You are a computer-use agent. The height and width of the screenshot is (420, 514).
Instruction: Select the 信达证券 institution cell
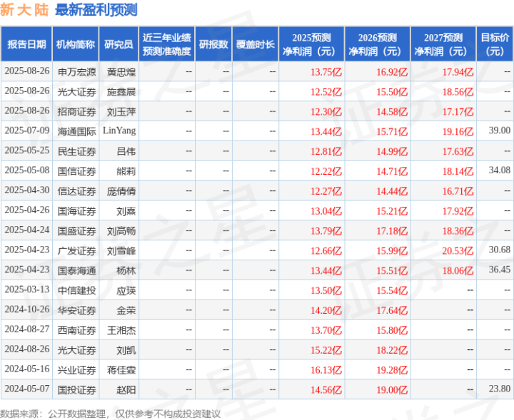coord(76,191)
